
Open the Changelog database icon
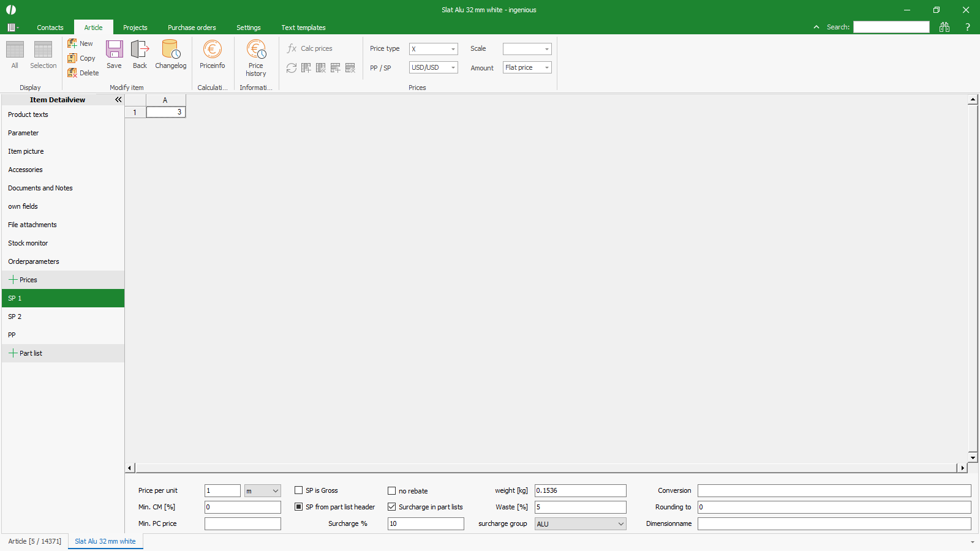[170, 50]
